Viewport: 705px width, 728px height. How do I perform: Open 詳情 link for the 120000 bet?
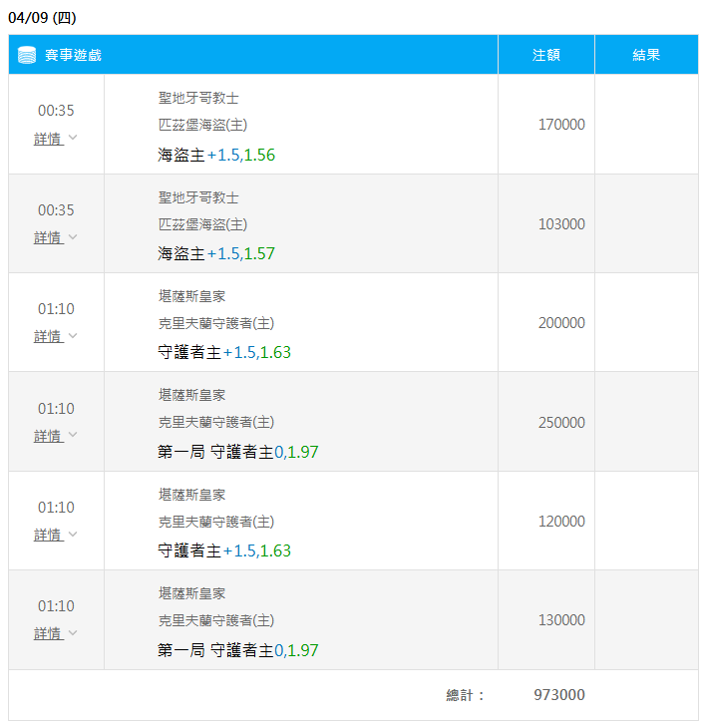point(48,535)
